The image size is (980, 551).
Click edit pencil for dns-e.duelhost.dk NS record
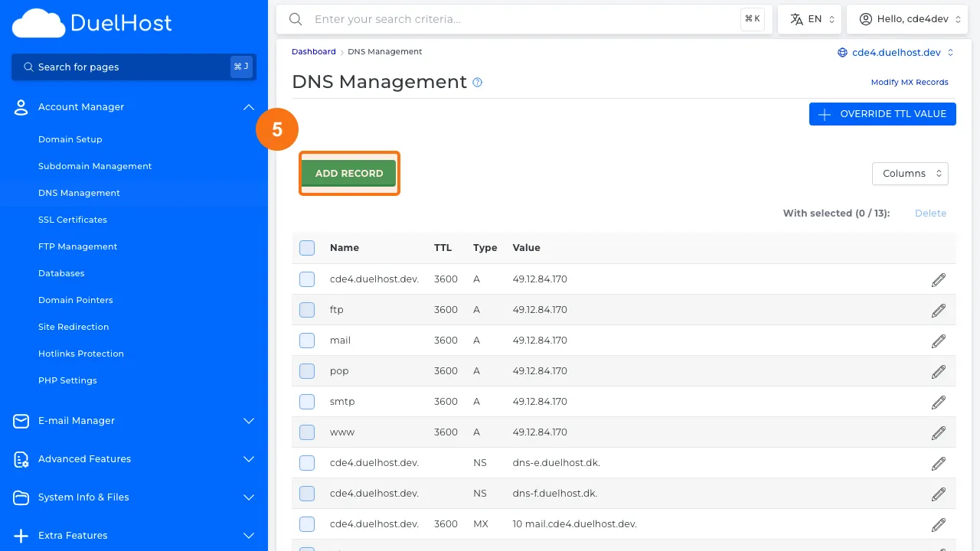coord(938,463)
